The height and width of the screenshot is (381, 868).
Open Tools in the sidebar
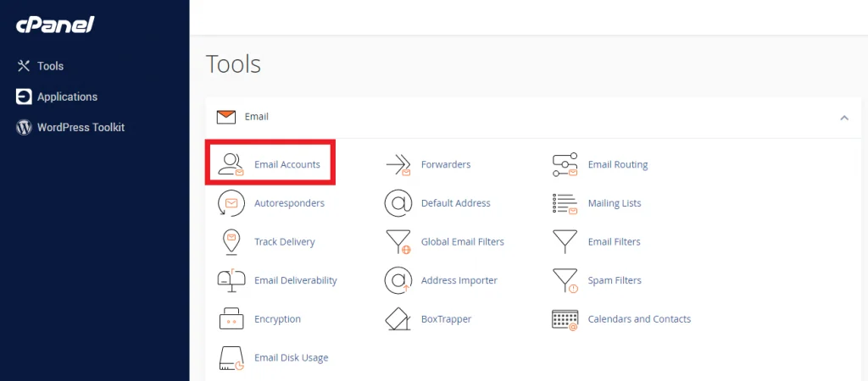tap(50, 66)
